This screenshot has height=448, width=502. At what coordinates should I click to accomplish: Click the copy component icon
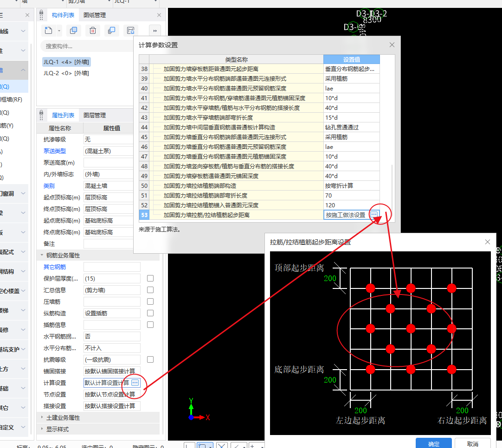click(x=73, y=31)
